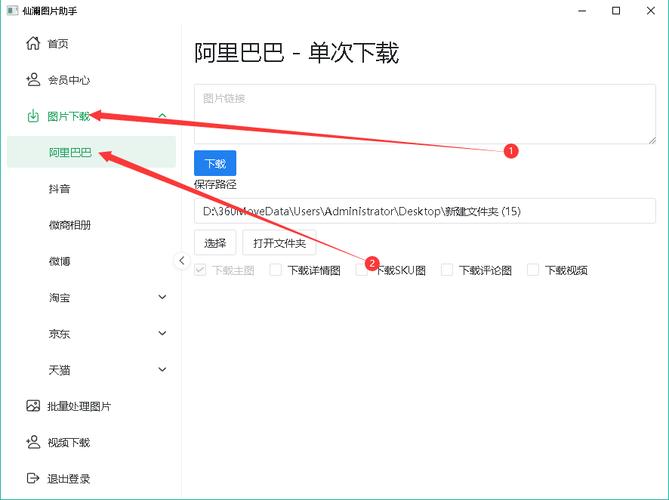This screenshot has width=669, height=500.
Task: Enable the 下载SKU图 checkbox
Action: [x=361, y=270]
